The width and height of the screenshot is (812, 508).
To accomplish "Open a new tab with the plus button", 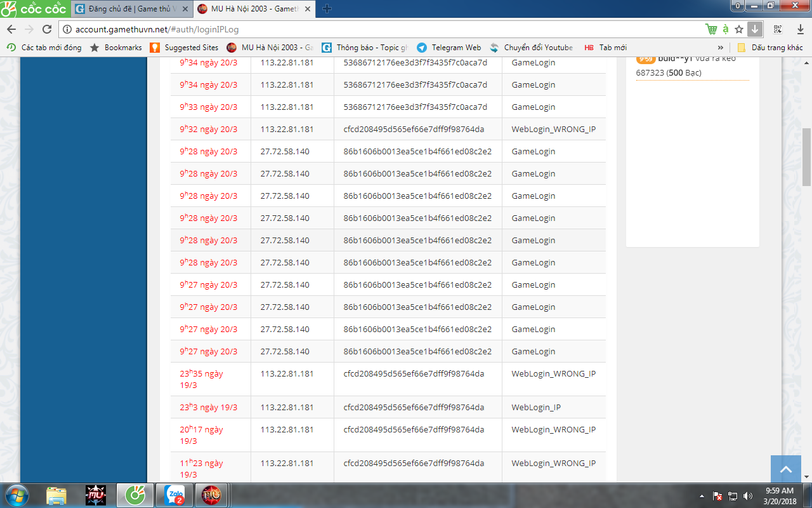I will pos(327,9).
